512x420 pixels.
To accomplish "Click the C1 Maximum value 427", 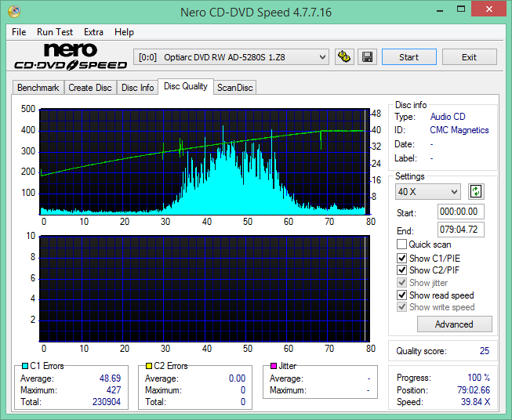I will pyautogui.click(x=114, y=390).
